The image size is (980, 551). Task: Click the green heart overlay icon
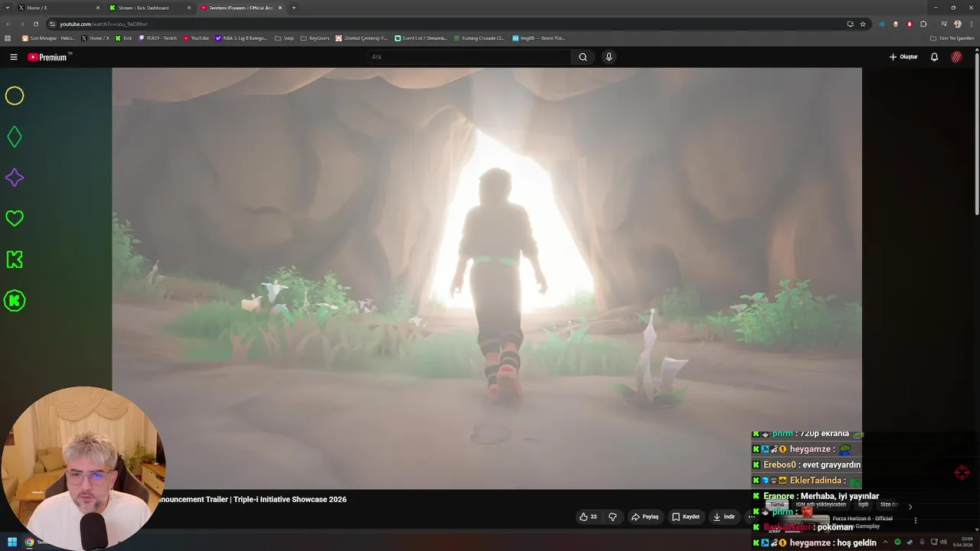15,218
